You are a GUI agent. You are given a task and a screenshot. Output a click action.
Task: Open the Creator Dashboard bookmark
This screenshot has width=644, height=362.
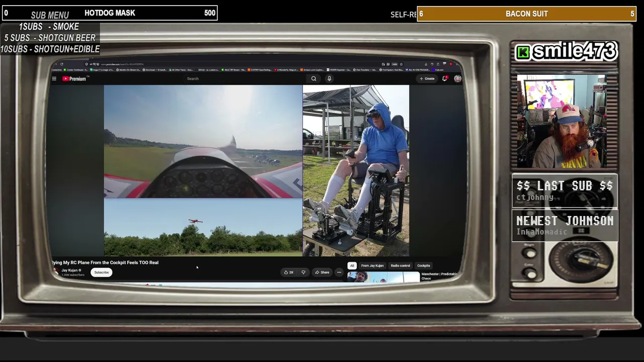pyautogui.click(x=75, y=70)
